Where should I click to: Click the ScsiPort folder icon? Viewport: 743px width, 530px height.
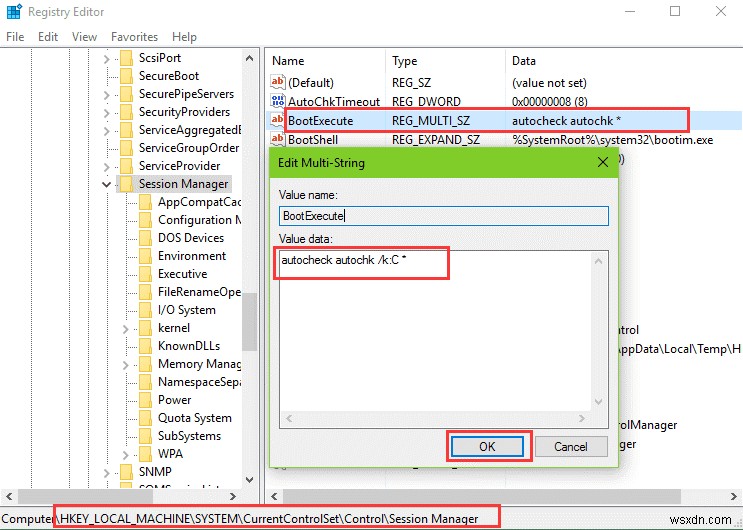point(127,58)
